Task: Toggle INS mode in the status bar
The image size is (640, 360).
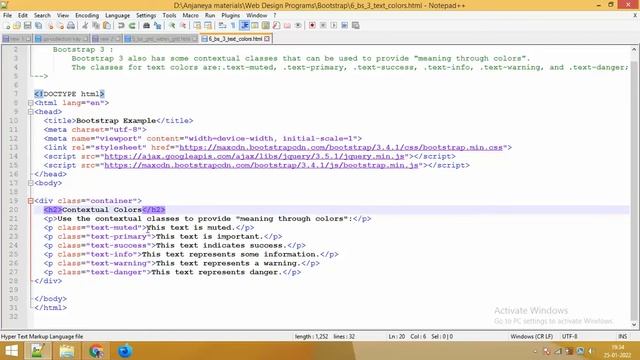Action: [622, 337]
